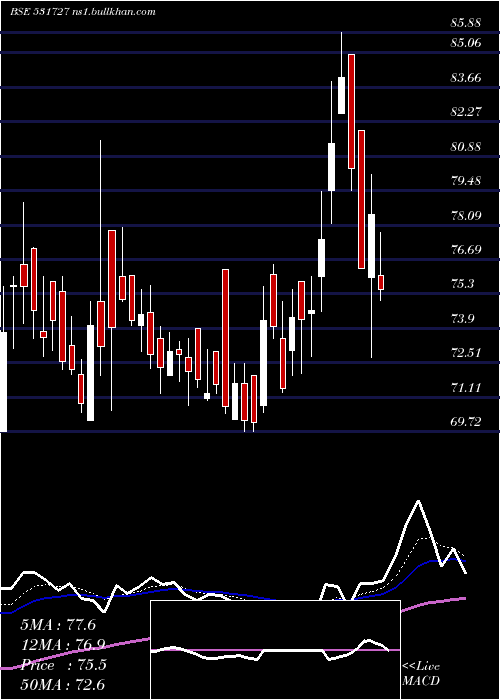Click the <<Live MACD label
500x700 pixels.
(421, 673)
